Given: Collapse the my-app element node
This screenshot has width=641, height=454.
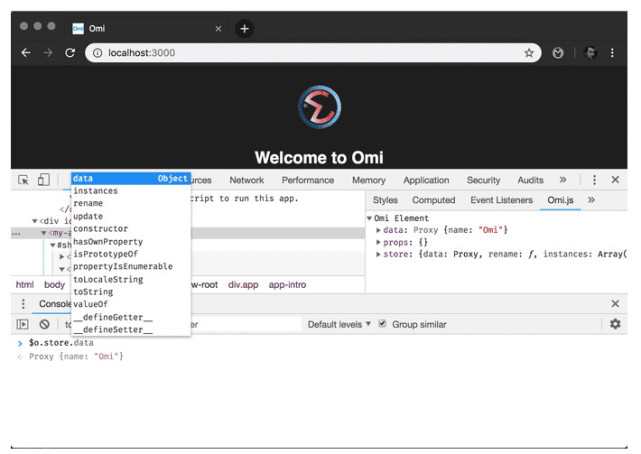Looking at the screenshot, I should pos(44,233).
